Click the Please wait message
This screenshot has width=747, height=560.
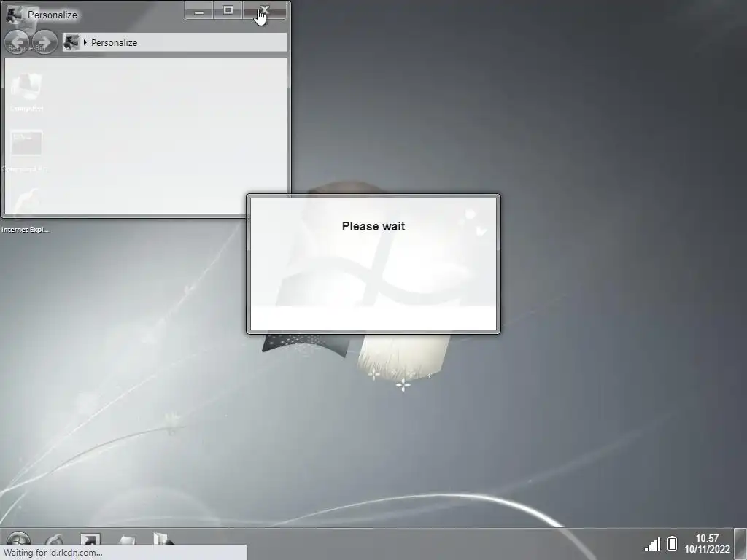[x=373, y=226]
